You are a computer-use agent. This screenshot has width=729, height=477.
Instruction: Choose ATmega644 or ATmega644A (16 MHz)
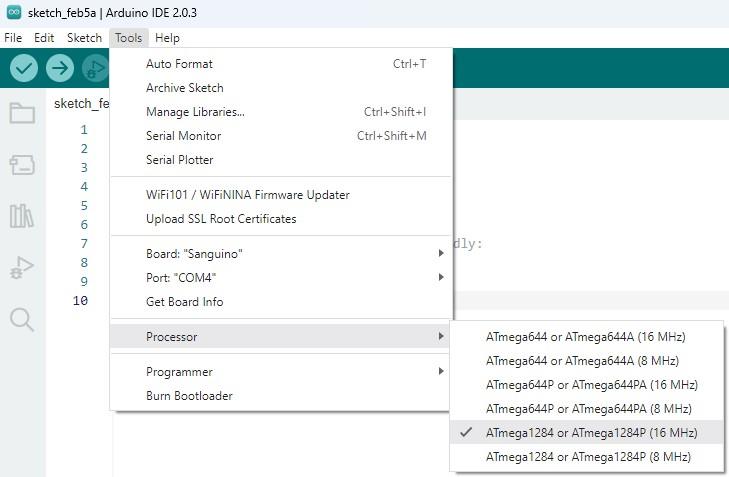(x=585, y=336)
